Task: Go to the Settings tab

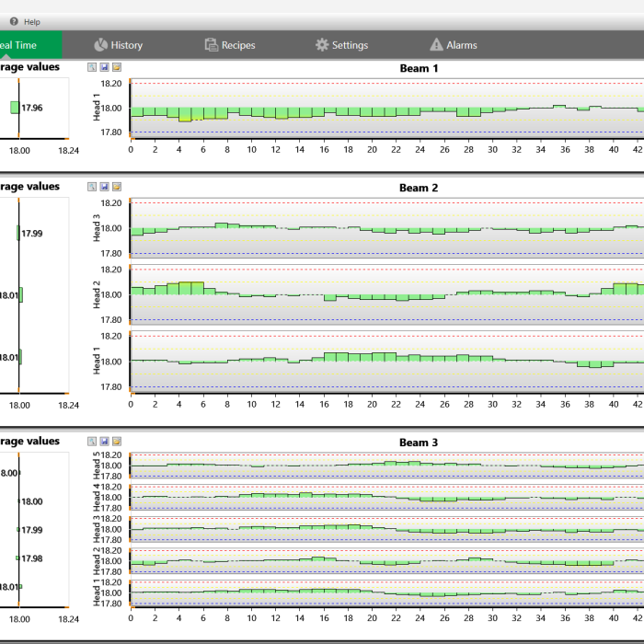Action: pos(341,45)
